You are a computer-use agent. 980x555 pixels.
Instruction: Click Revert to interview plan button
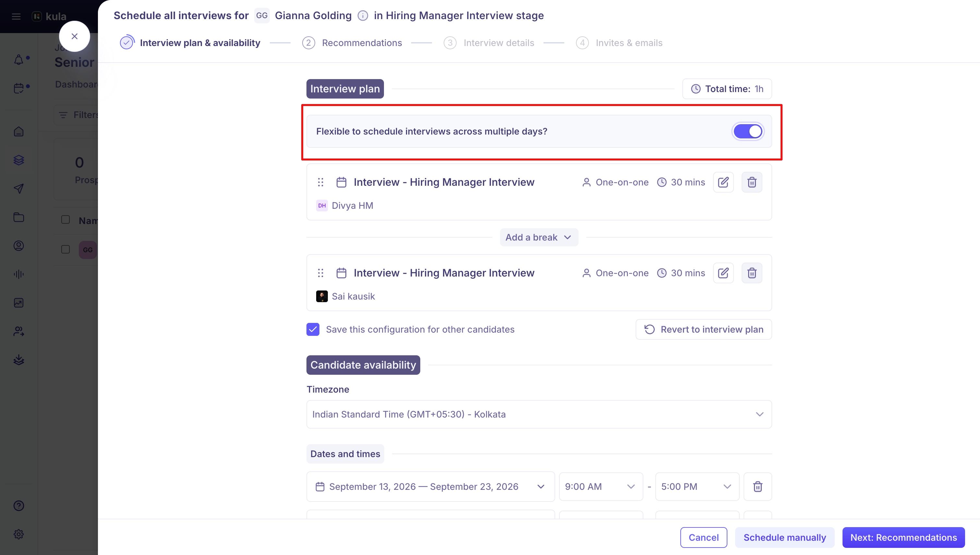click(x=703, y=329)
